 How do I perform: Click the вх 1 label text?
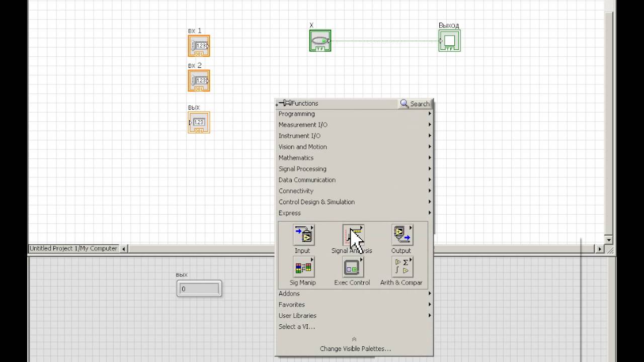pos(195,31)
